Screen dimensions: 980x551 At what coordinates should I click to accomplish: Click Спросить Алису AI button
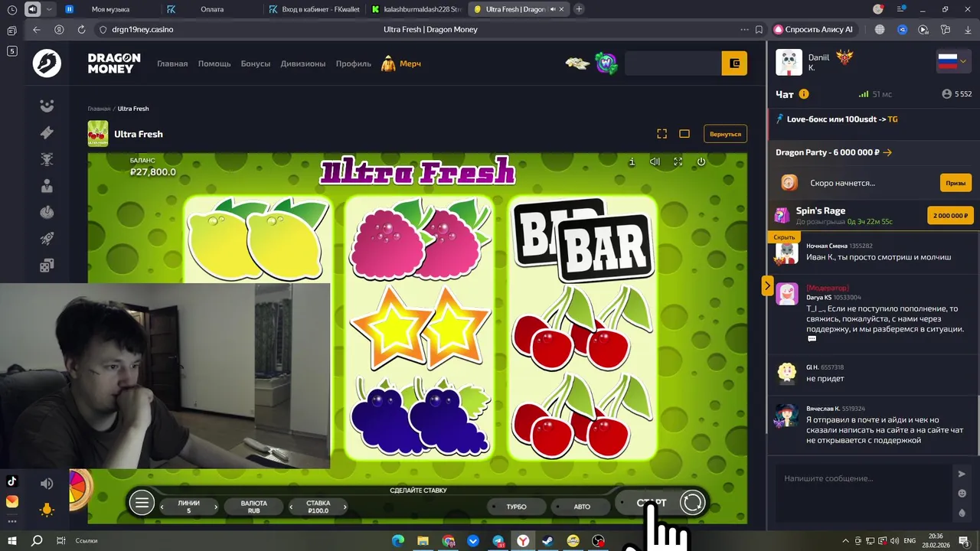(813, 29)
